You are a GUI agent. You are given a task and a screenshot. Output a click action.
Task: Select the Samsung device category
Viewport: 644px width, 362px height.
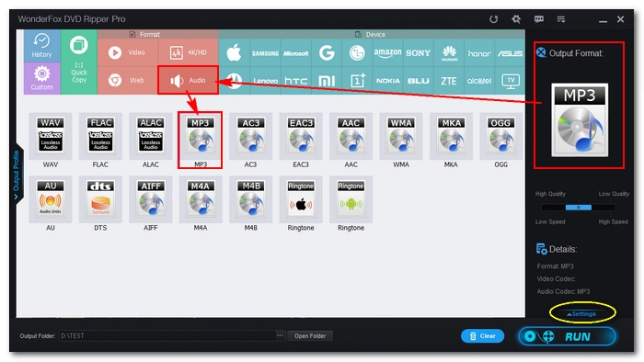coord(265,53)
